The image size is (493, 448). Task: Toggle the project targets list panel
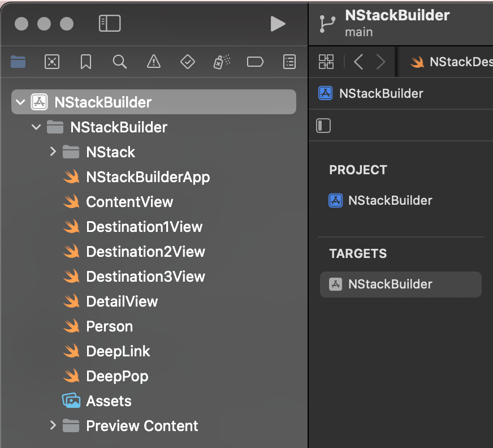(x=323, y=126)
